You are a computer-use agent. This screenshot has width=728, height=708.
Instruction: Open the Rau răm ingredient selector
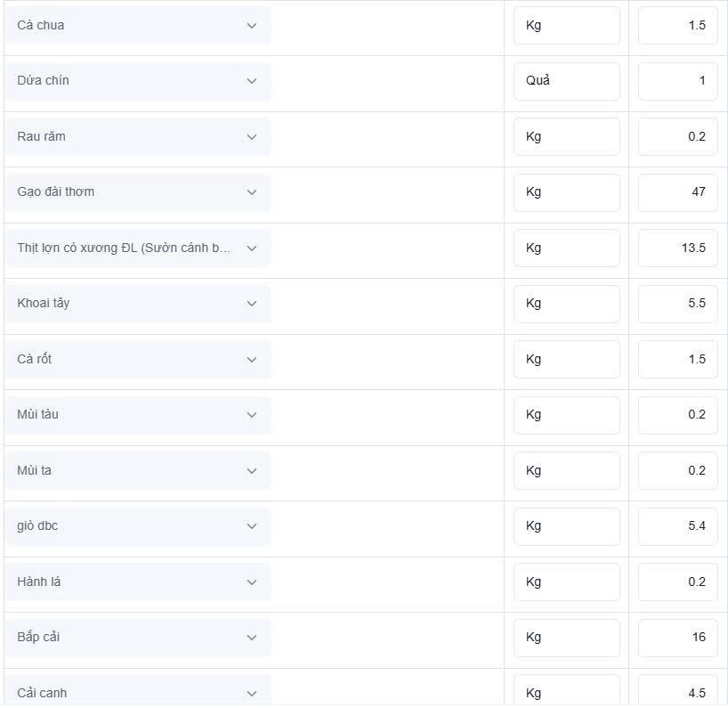click(138, 136)
